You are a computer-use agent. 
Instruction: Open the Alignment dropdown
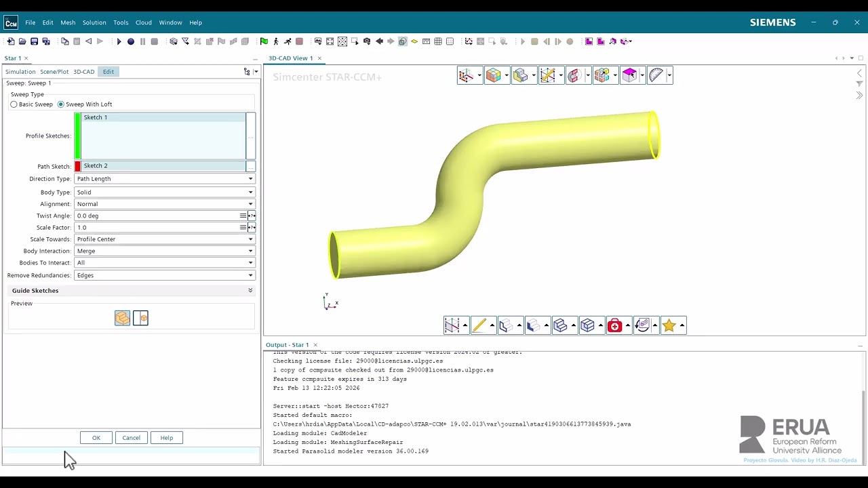pos(165,204)
